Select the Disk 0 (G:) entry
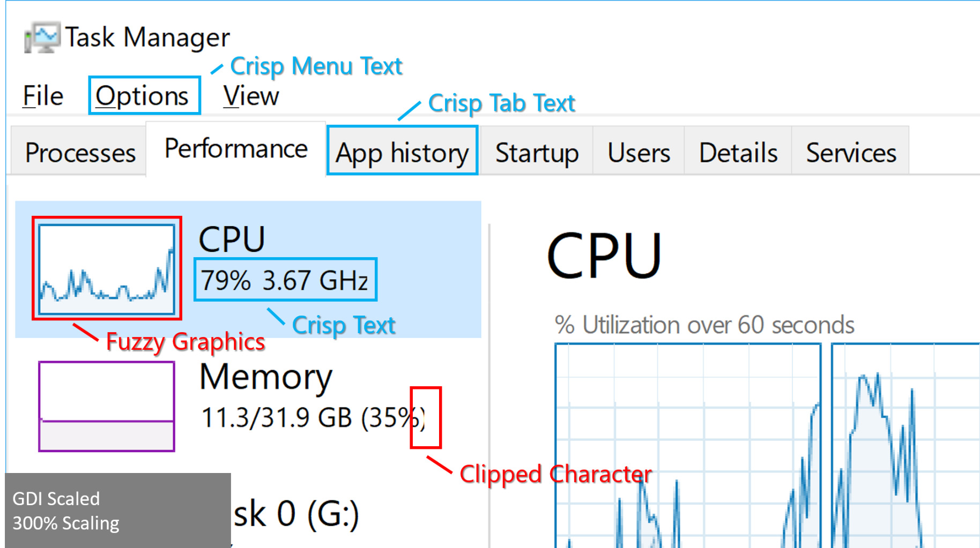 [x=296, y=513]
